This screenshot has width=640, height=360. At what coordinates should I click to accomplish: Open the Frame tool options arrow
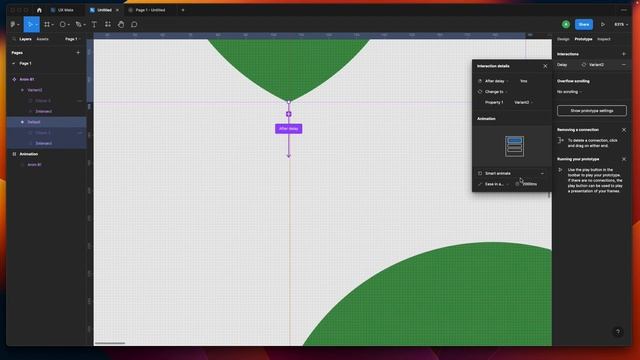click(x=53, y=25)
